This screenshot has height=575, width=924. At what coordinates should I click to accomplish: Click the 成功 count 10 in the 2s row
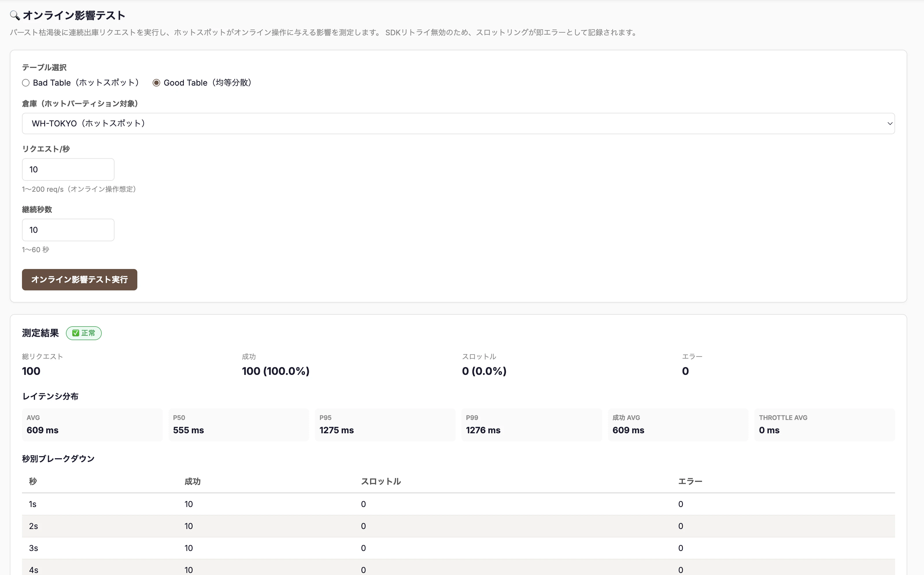(189, 526)
